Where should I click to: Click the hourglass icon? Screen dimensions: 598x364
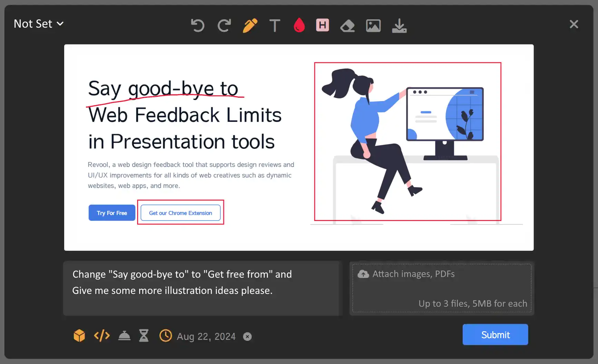[144, 335]
